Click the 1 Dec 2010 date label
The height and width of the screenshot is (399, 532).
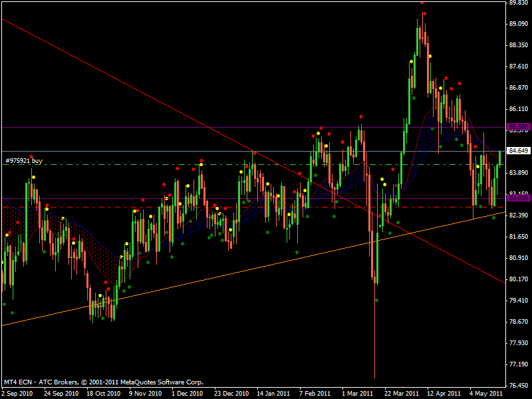tap(188, 394)
